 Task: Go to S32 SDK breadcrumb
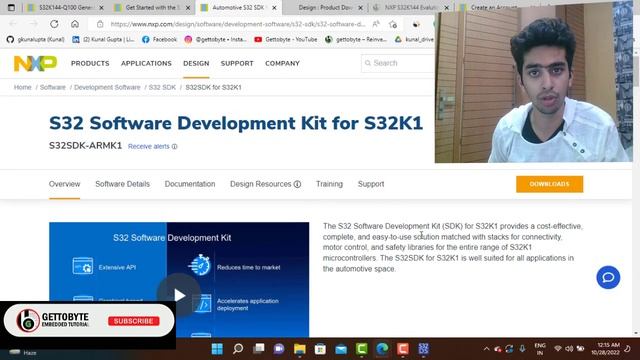[x=162, y=87]
